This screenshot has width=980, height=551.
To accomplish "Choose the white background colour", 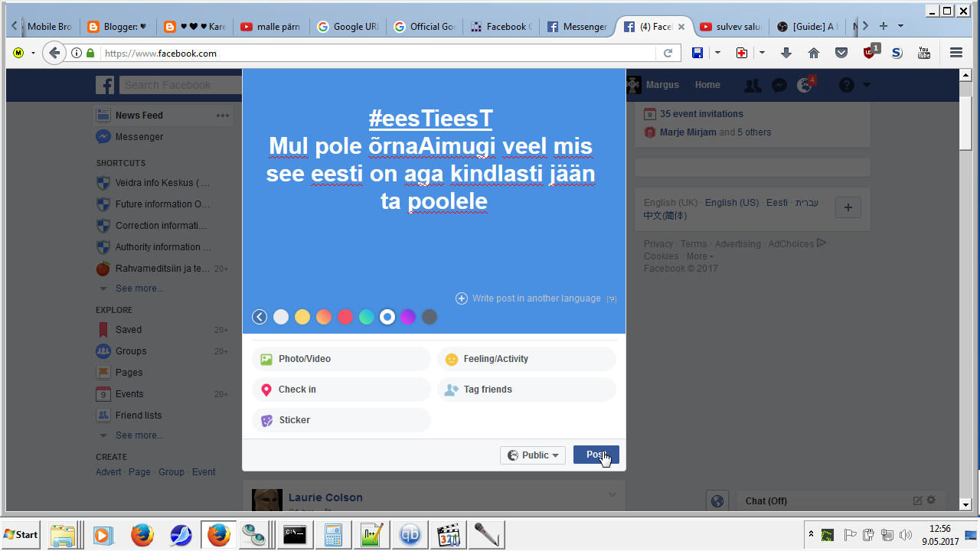I will (x=281, y=317).
